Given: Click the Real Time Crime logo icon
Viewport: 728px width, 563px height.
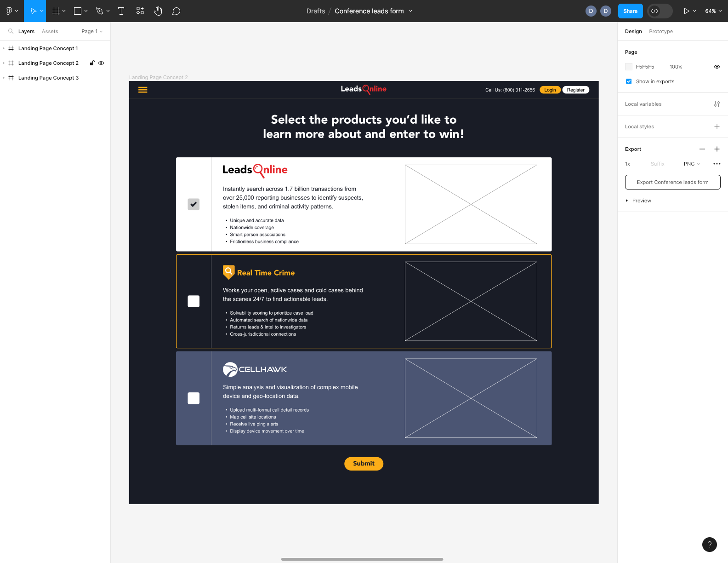Looking at the screenshot, I should (228, 272).
